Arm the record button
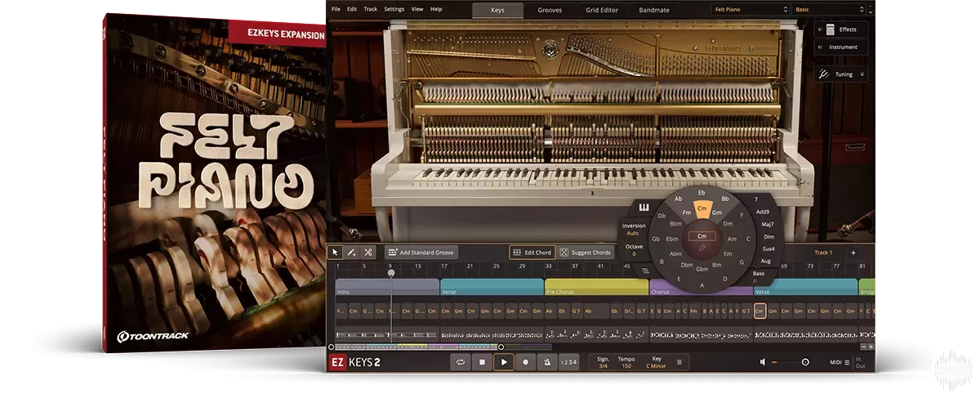Image resolution: width=980 pixels, height=399 pixels. [x=525, y=361]
